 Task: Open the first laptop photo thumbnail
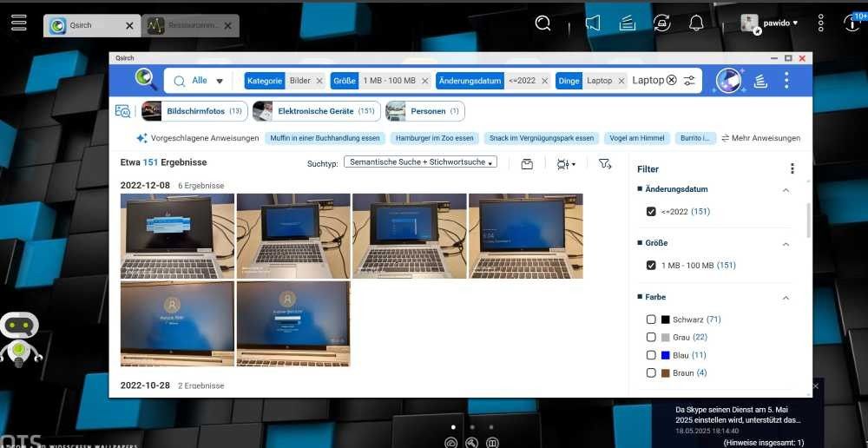(x=177, y=235)
